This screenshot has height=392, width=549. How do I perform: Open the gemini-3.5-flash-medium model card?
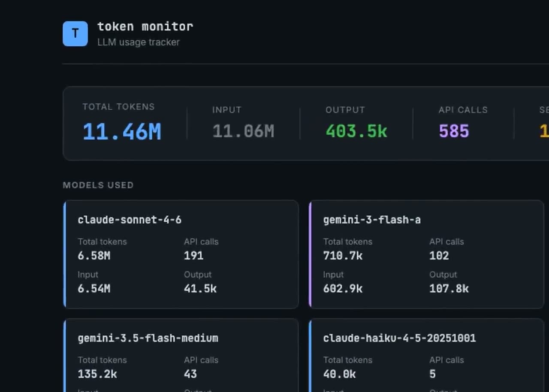[x=181, y=355]
